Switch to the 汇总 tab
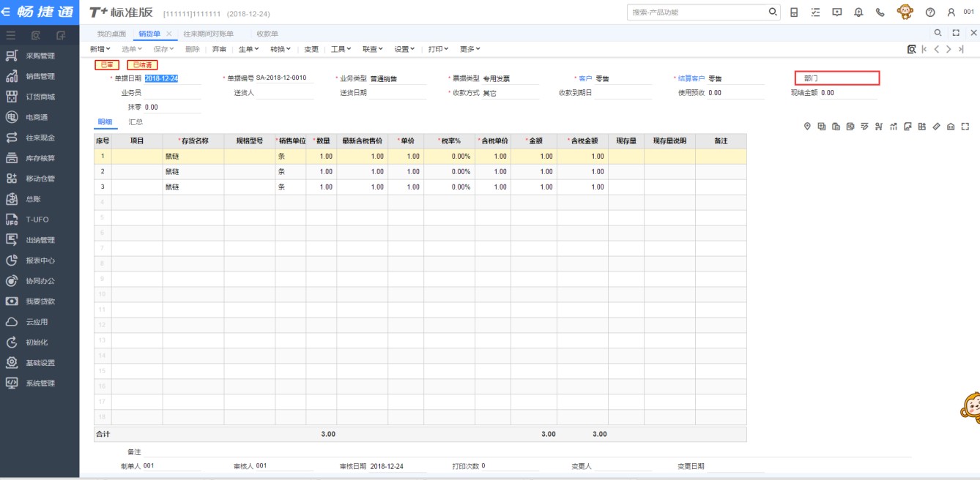 [x=136, y=122]
